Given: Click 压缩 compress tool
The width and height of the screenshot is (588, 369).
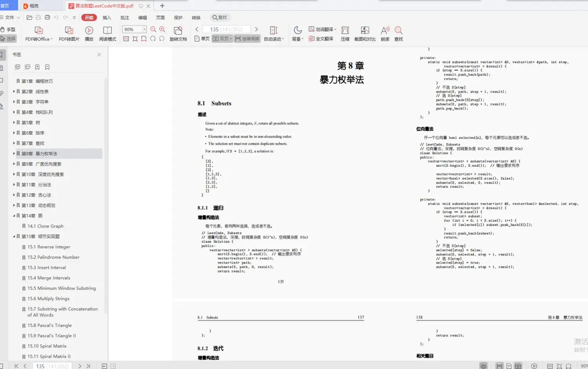Looking at the screenshot, I should [x=345, y=34].
